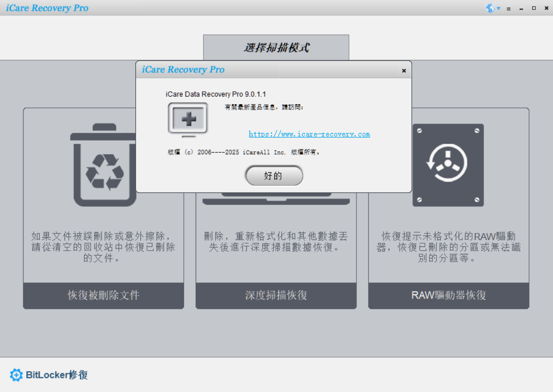
Task: Open the https://www.icare-recovery.com link
Action: (x=309, y=134)
